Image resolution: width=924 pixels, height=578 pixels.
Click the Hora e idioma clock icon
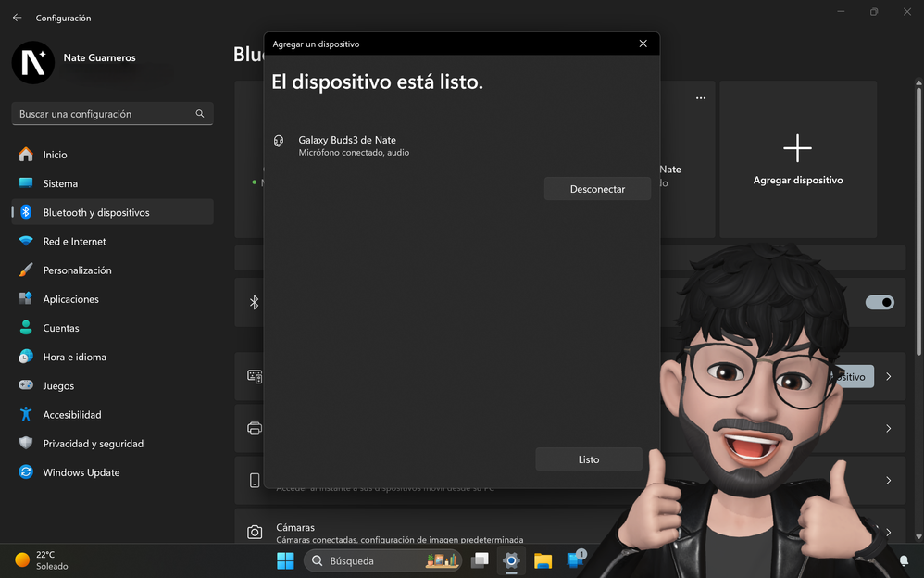[26, 357]
